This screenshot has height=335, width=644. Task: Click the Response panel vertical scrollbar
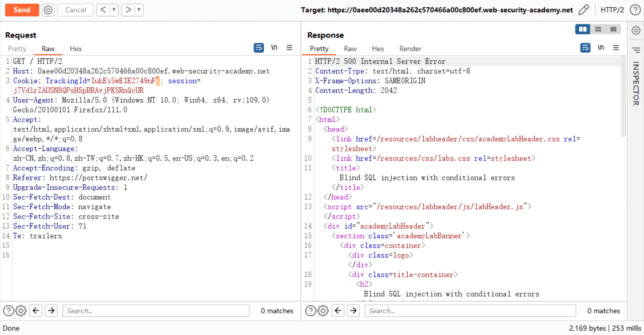[x=623, y=98]
